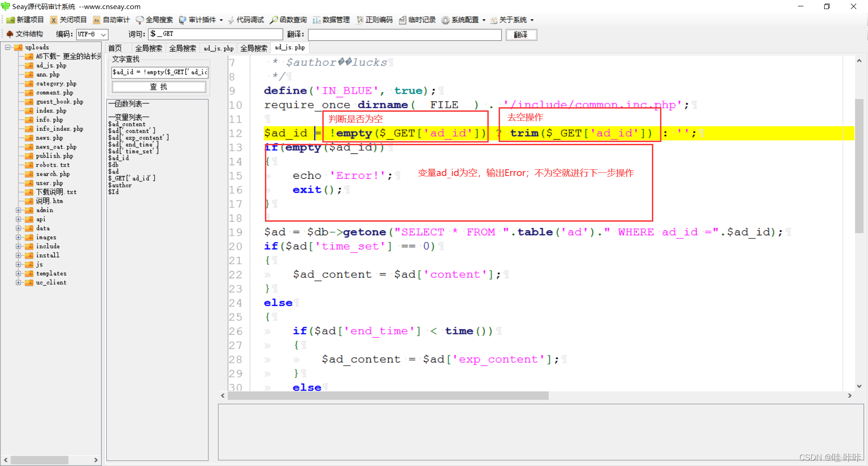
Task: Open 数据管理 data management tool
Action: [331, 20]
